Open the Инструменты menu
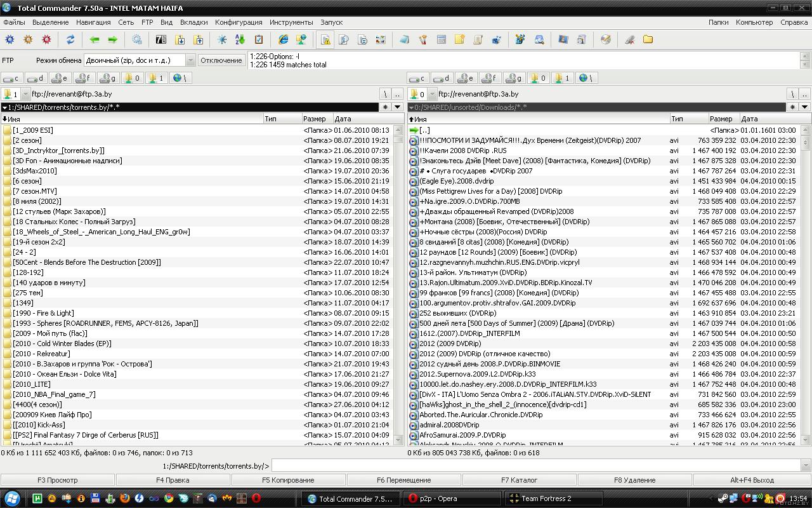This screenshot has height=508, width=812. (x=291, y=22)
